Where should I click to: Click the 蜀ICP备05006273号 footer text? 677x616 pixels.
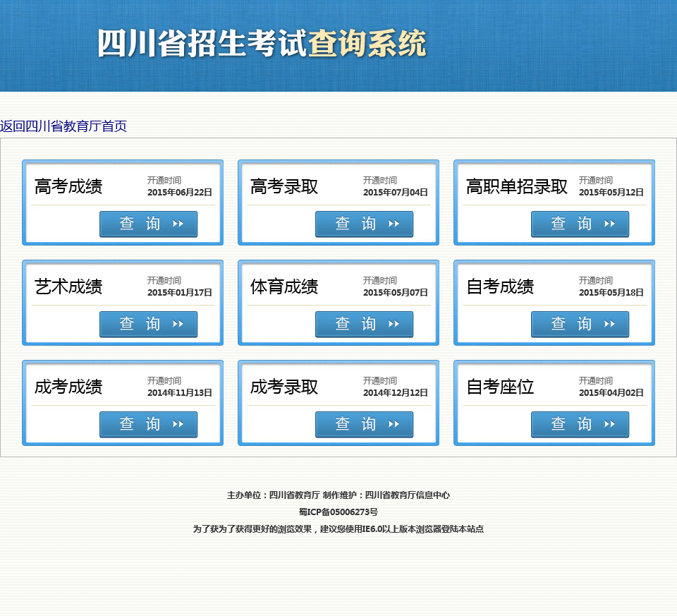pos(338,512)
